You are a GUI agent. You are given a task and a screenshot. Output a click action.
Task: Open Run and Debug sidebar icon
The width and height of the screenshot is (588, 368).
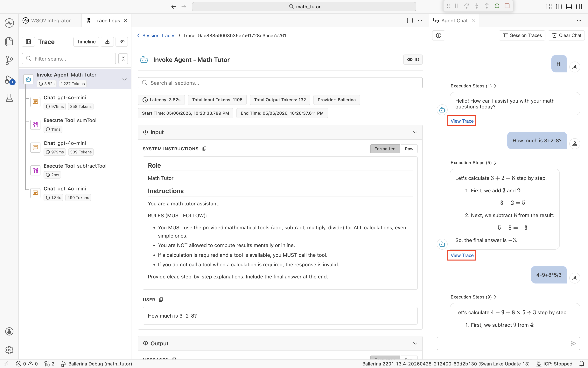pos(9,80)
